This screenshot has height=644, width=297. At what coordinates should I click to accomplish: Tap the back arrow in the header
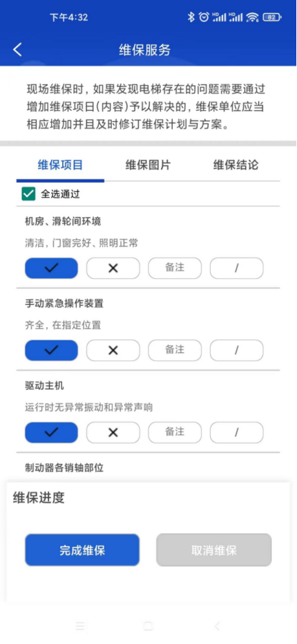[x=17, y=50]
